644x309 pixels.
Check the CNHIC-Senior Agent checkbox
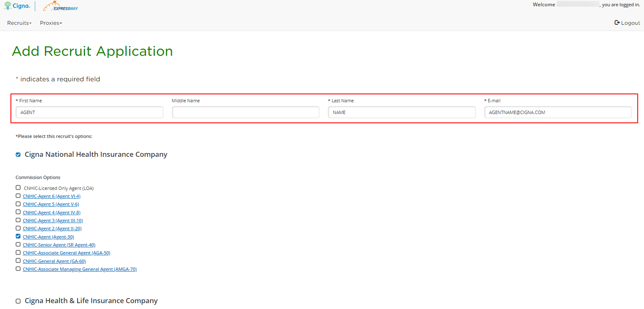(x=18, y=244)
